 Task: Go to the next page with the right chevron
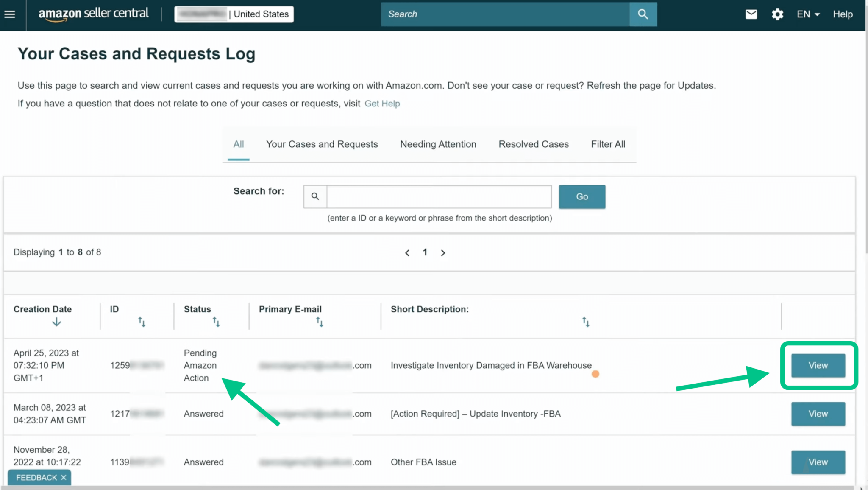point(443,252)
